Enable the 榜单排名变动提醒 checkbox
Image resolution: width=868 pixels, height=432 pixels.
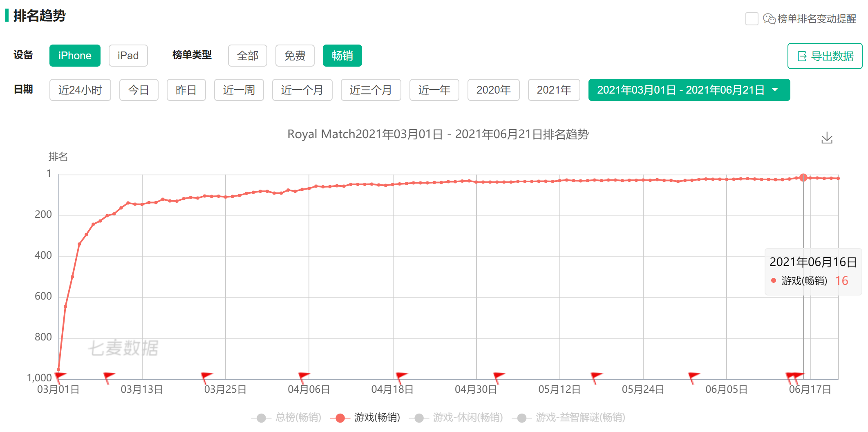(752, 19)
